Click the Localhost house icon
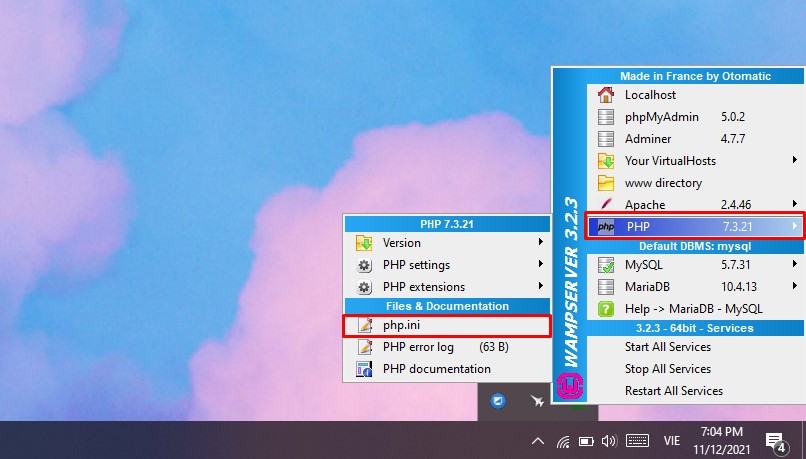The height and width of the screenshot is (459, 806). [x=606, y=95]
